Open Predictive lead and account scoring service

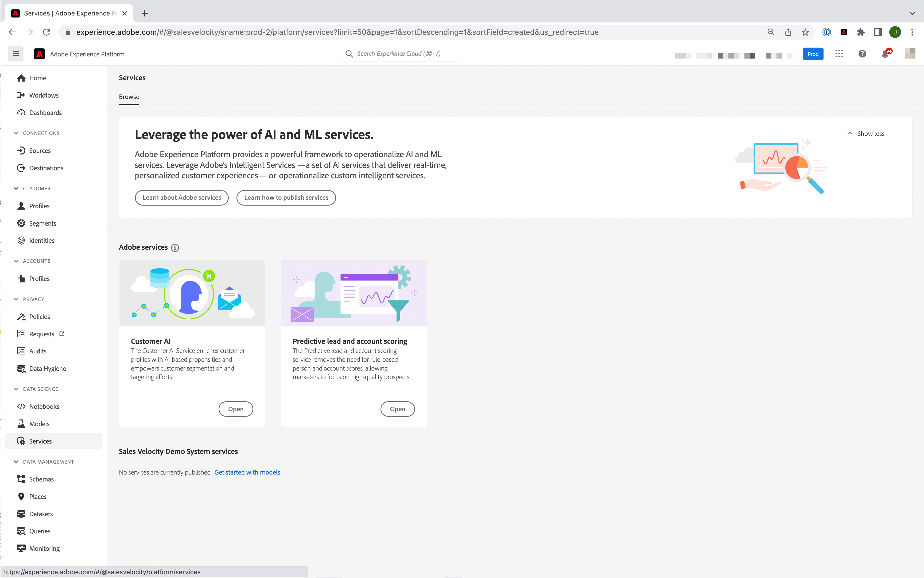pyautogui.click(x=397, y=408)
